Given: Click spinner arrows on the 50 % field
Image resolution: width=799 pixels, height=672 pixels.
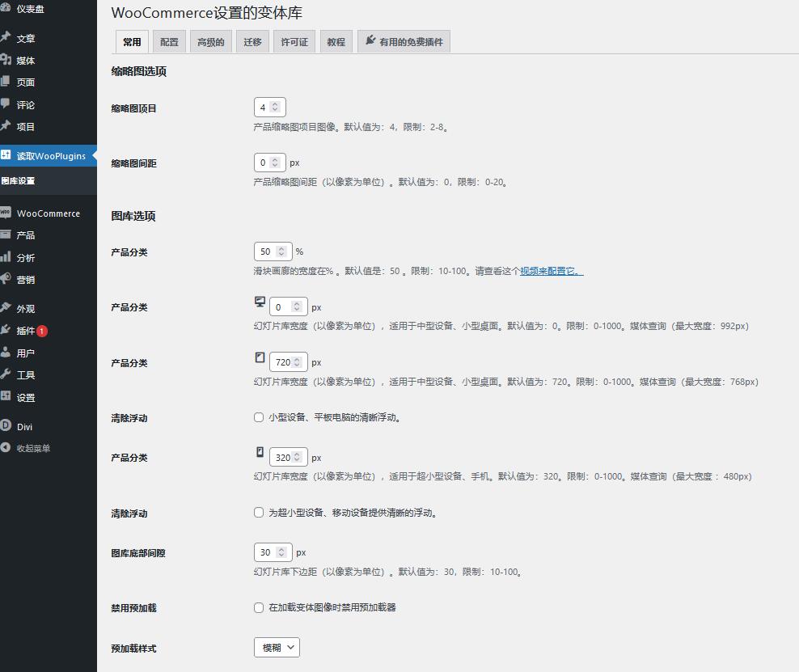Looking at the screenshot, I should [281, 251].
